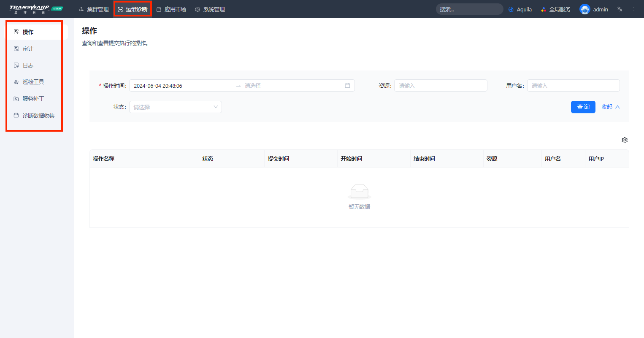Open table column settings gear
The width and height of the screenshot is (644, 338).
[x=625, y=140]
